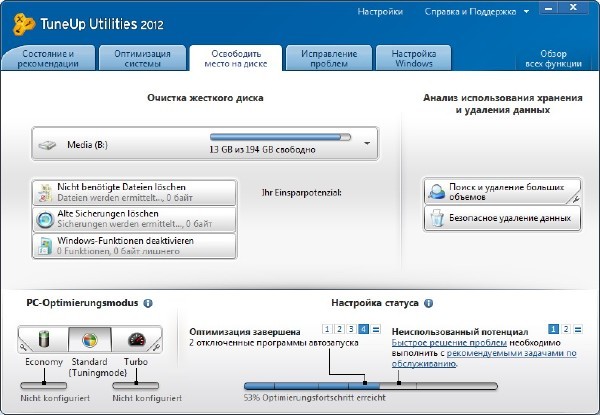Open the Настройки menu

coord(380,12)
